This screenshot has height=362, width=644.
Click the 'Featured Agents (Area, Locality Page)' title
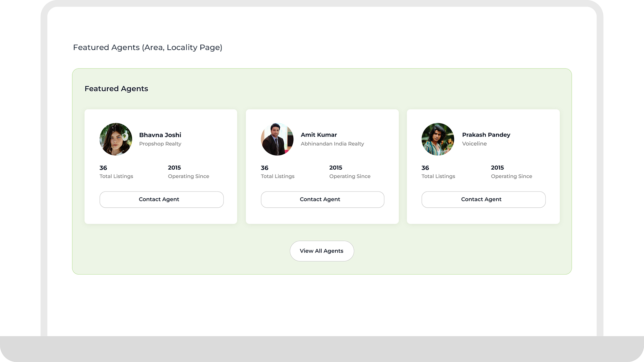(148, 47)
